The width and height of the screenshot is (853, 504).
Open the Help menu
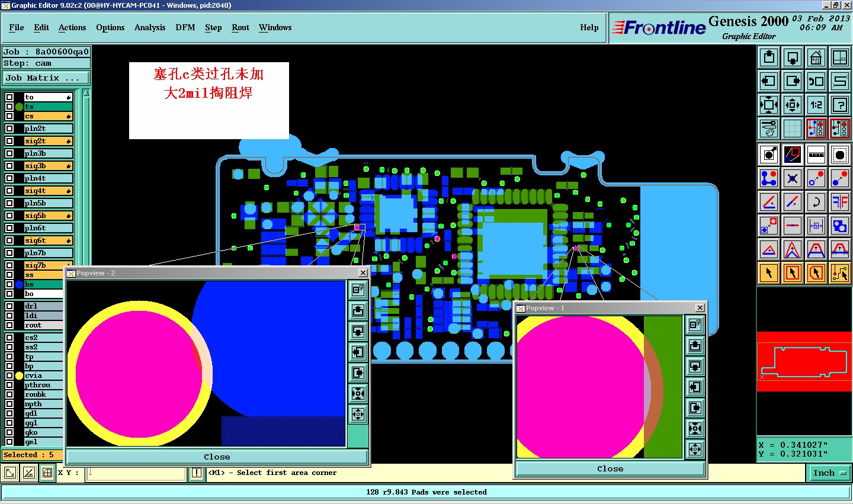pos(589,27)
